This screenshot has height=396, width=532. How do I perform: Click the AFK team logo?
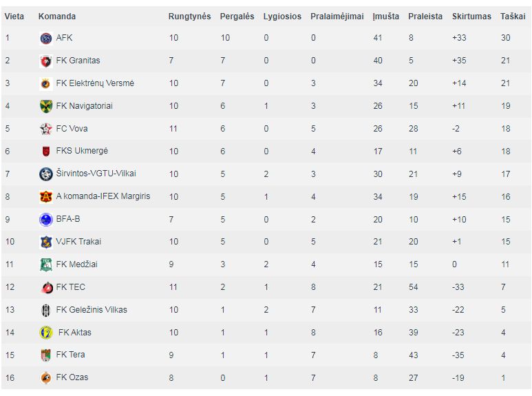(46, 39)
